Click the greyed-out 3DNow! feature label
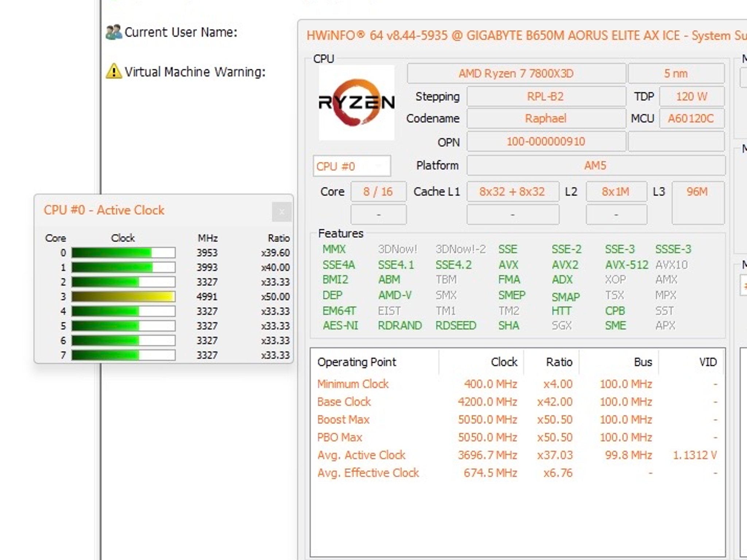The width and height of the screenshot is (747, 560). click(x=398, y=249)
